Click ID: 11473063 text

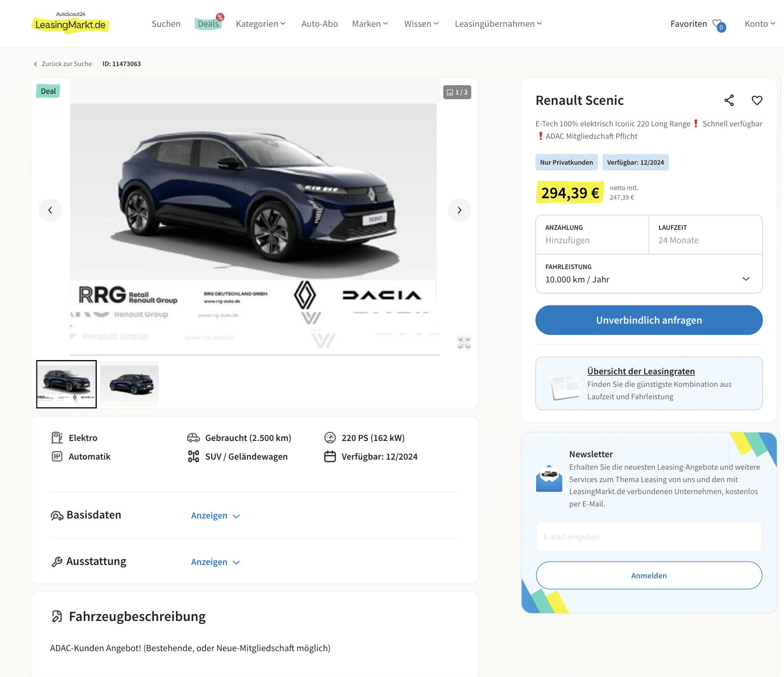pos(122,64)
